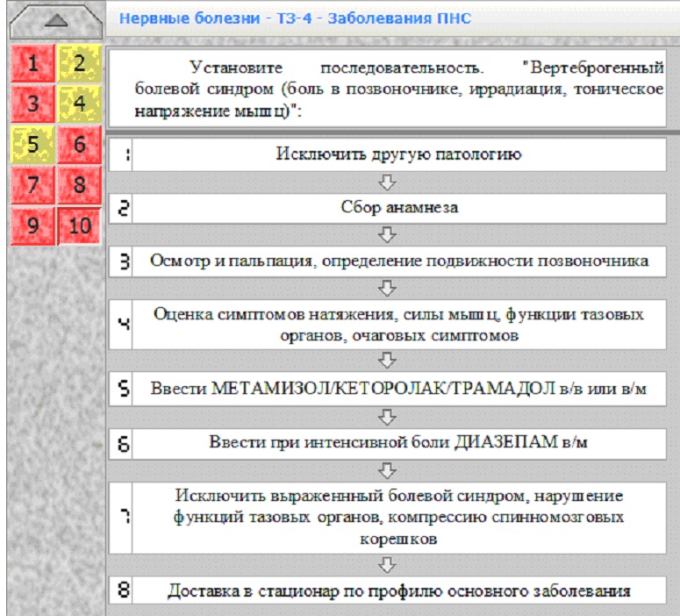
Task: Go to question 4 yellow tile
Action: tap(79, 104)
